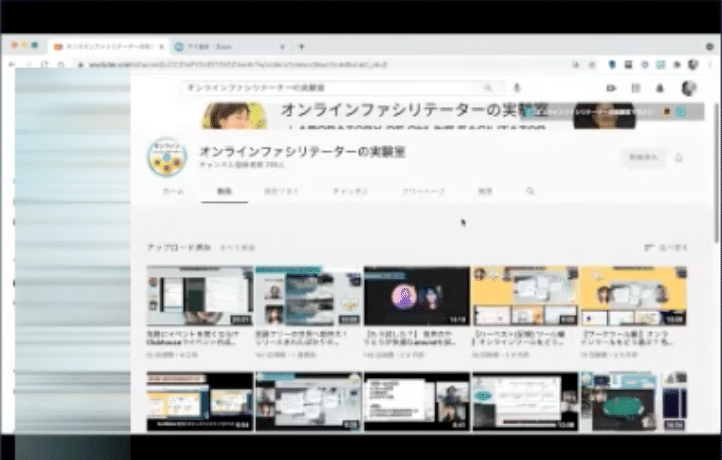
Task: Select the 動画 videos tab
Action: 224,191
